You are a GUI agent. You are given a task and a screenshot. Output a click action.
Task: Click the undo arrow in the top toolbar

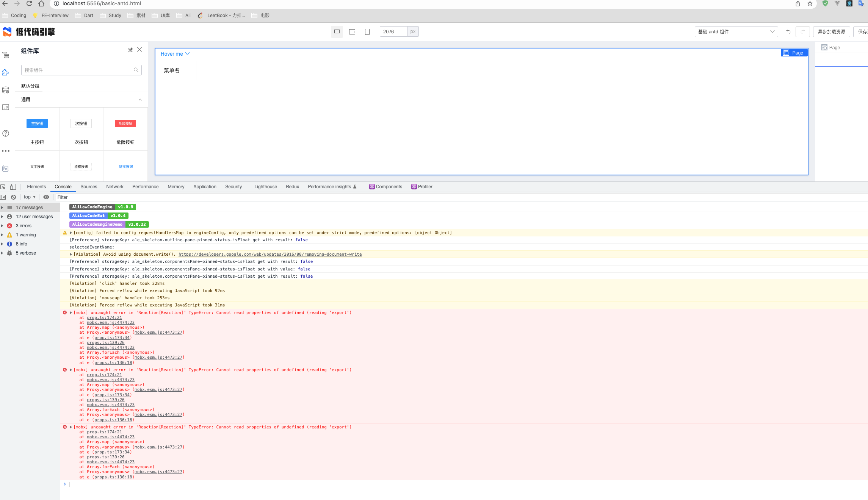788,31
